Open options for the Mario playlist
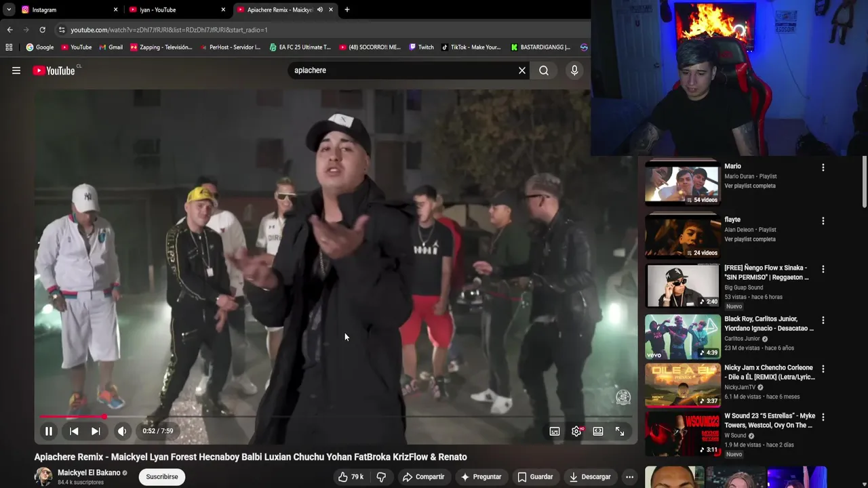The width and height of the screenshot is (868, 488). click(x=823, y=167)
